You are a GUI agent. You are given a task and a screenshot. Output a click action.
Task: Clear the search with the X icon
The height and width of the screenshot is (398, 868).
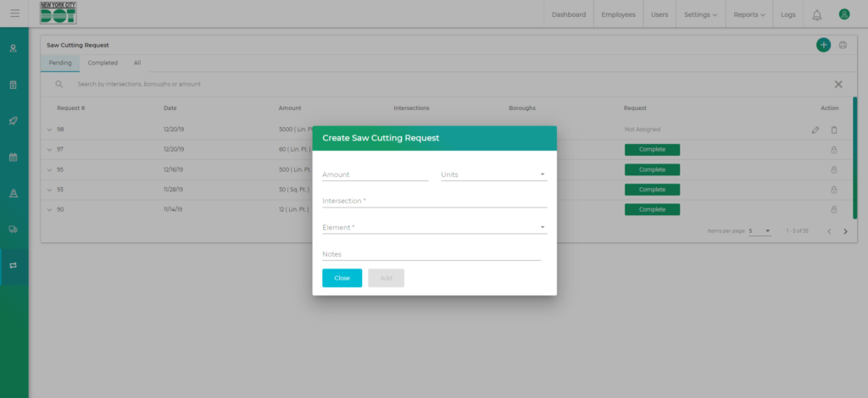click(838, 84)
